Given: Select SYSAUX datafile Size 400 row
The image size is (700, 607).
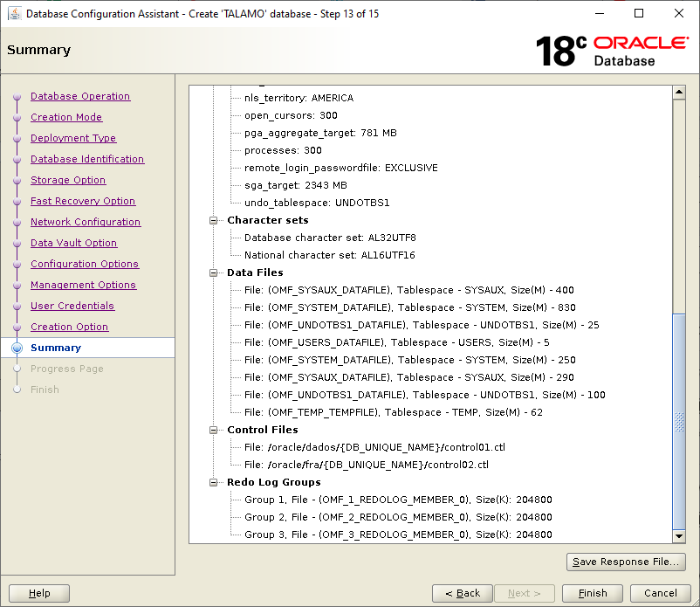Looking at the screenshot, I should [409, 290].
